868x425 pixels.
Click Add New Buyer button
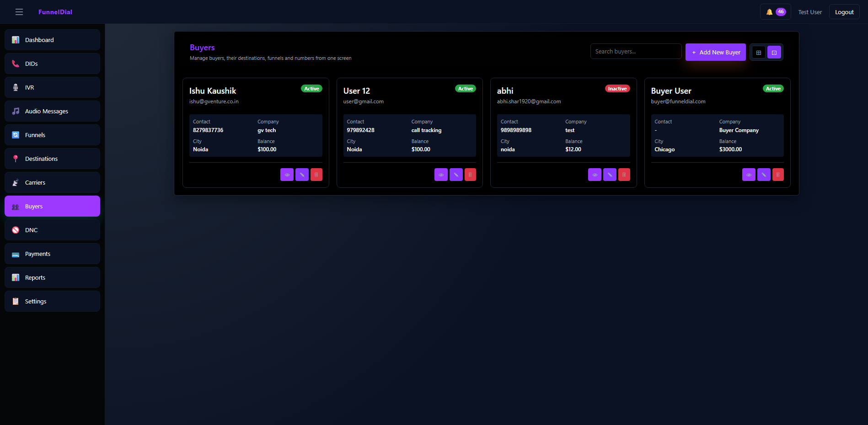coord(715,52)
